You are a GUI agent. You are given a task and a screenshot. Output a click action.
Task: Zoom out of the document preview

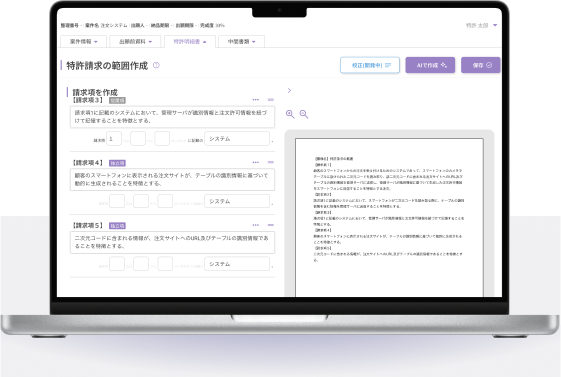pyautogui.click(x=304, y=114)
